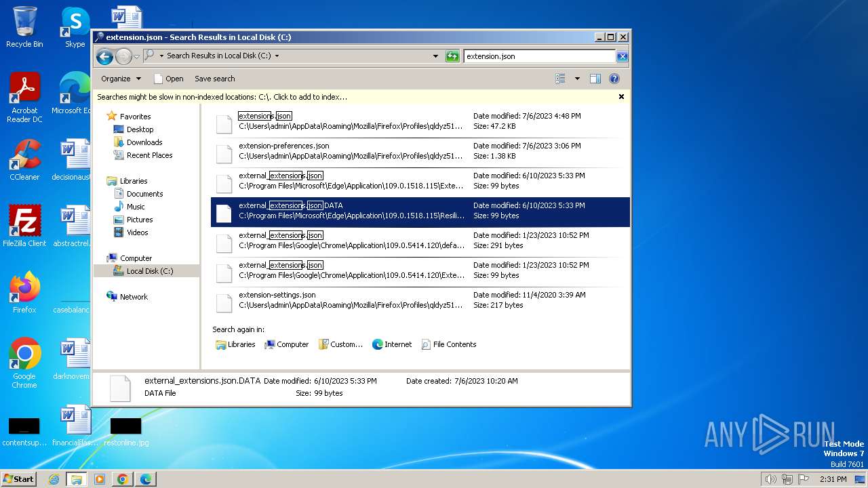Open Windows Media Player from taskbar
Screen dimensions: 868x488
100,479
